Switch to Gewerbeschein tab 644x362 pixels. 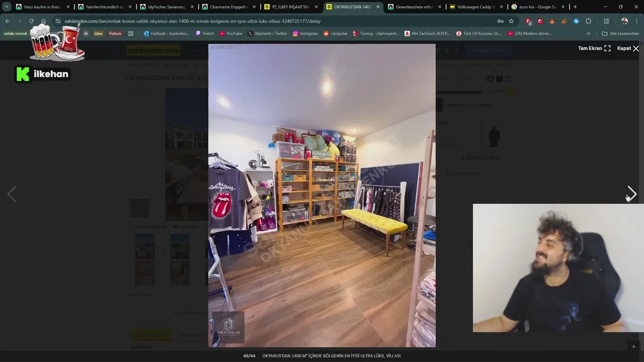point(415,7)
